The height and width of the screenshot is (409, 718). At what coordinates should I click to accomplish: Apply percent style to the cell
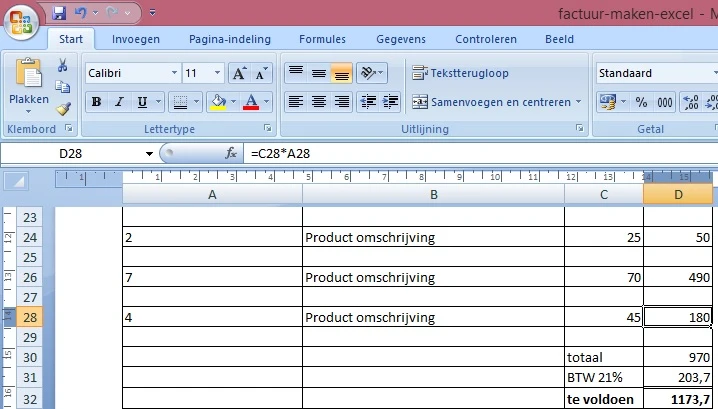(x=642, y=102)
